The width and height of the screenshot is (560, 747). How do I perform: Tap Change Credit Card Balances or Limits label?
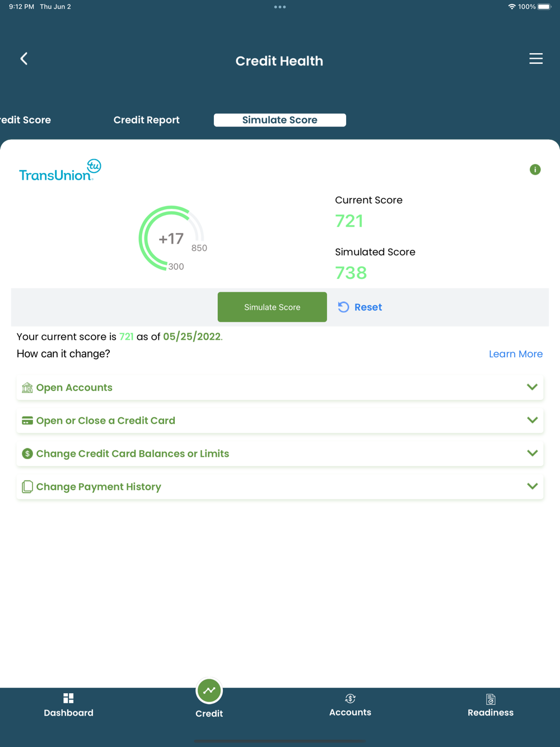(x=133, y=454)
